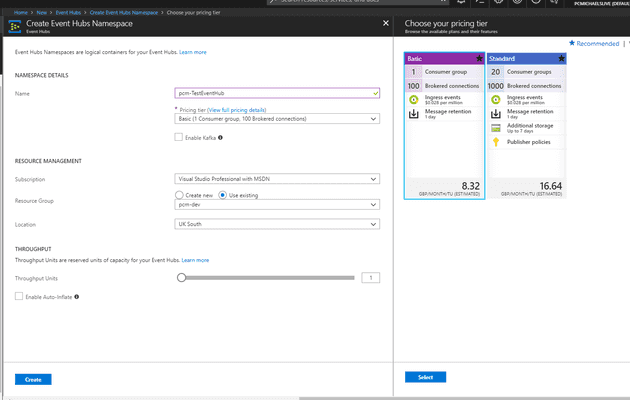Click the 16.64 price on Standard card
This screenshot has height=400, width=630.
550,186
